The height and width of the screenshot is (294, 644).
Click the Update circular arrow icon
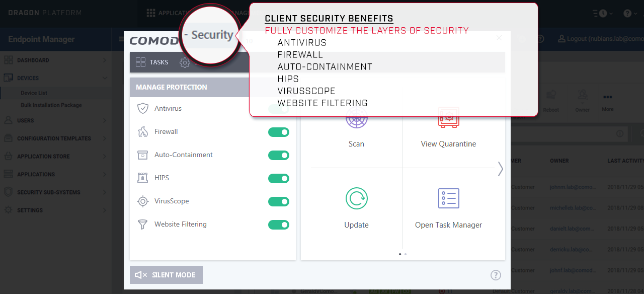(356, 198)
